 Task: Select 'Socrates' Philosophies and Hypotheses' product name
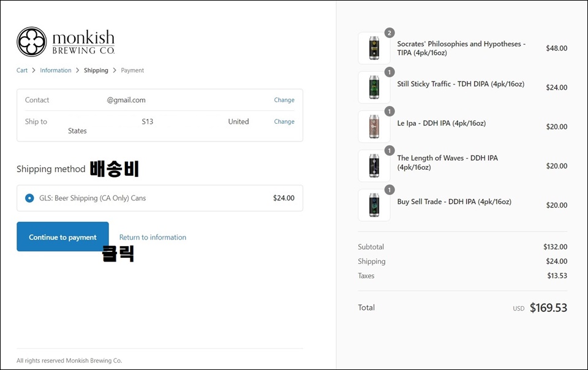(461, 48)
